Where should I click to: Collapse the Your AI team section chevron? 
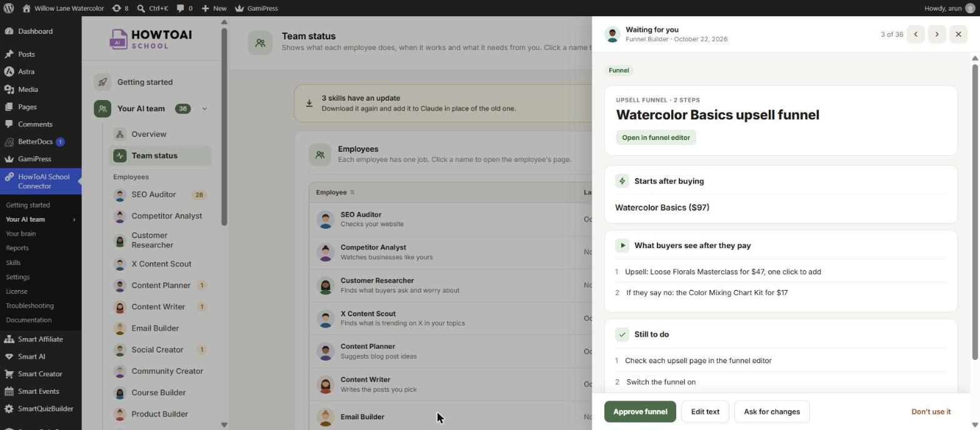tap(204, 109)
